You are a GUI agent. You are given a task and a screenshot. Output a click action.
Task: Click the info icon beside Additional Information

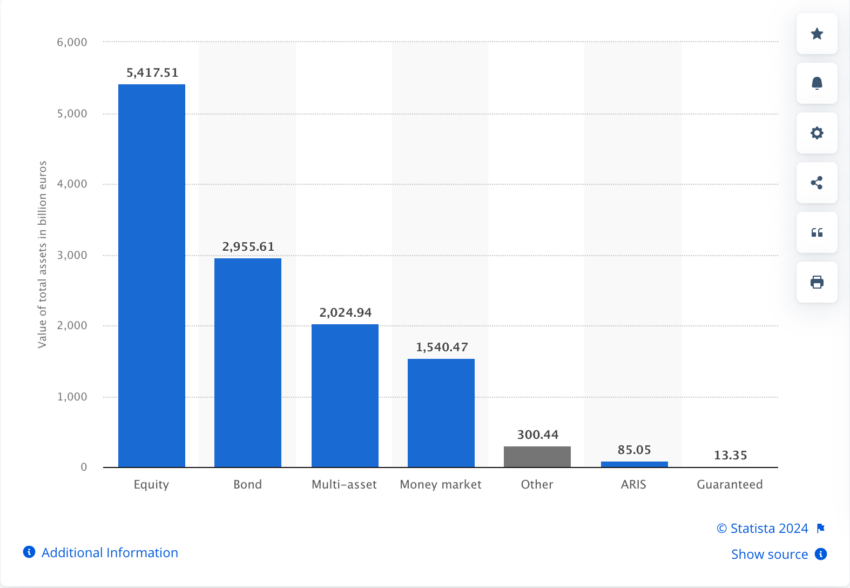click(x=29, y=552)
